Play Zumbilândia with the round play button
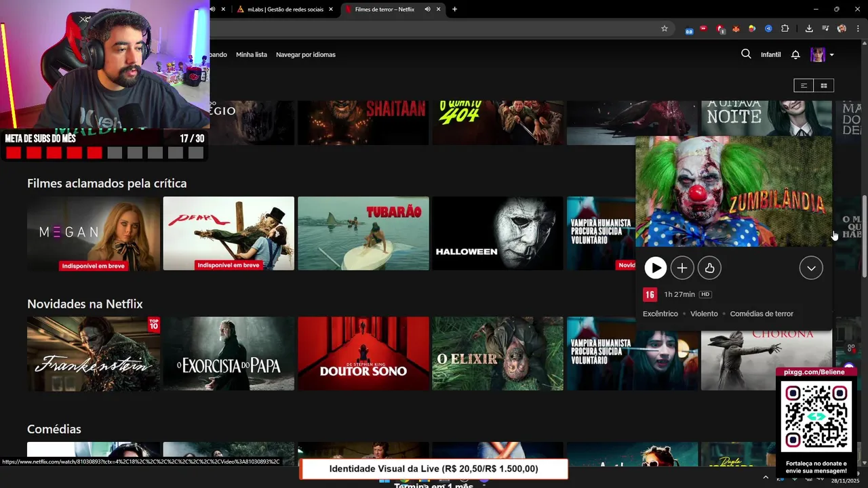The height and width of the screenshot is (488, 868). 655,268
